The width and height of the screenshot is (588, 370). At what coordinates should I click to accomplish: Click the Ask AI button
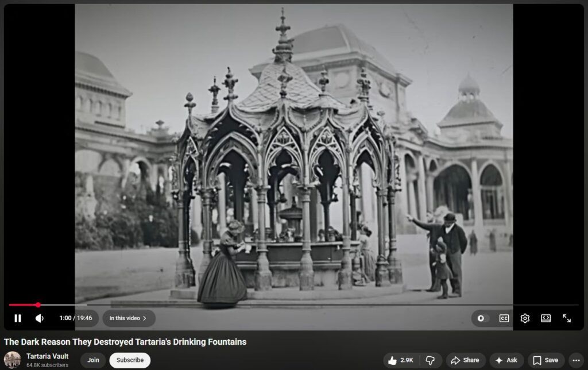(x=506, y=360)
